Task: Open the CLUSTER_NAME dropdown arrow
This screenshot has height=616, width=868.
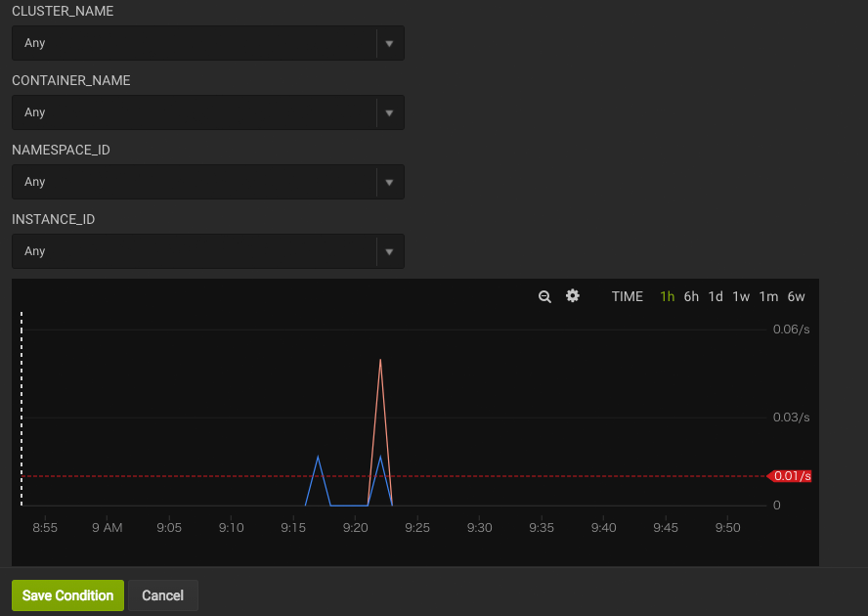Action: click(x=389, y=43)
